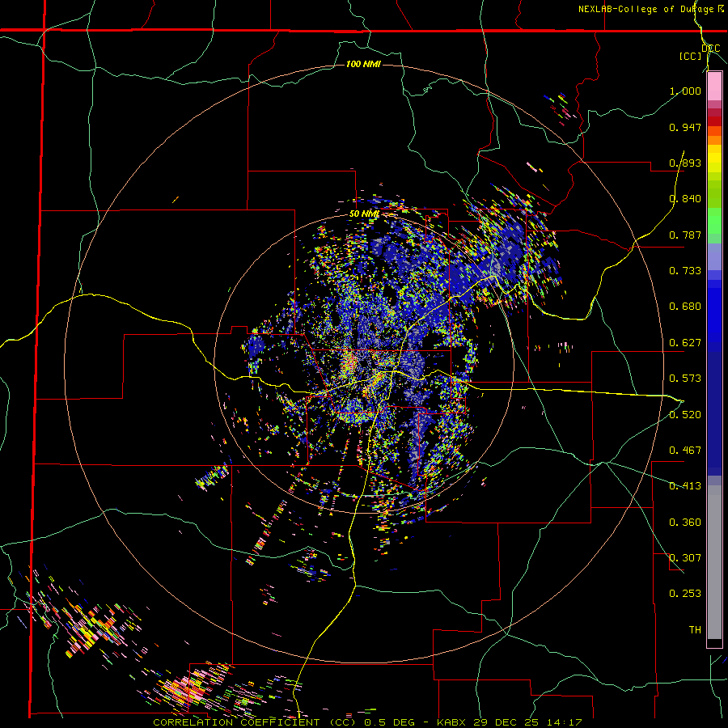728x728 pixels.
Task: Click the 0.467 scale value
Action: (685, 451)
